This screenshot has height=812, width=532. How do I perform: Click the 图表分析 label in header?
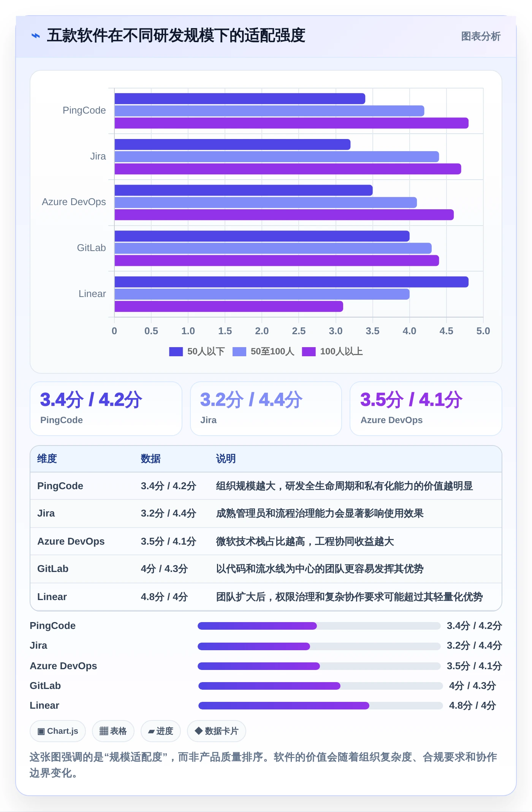(x=481, y=36)
